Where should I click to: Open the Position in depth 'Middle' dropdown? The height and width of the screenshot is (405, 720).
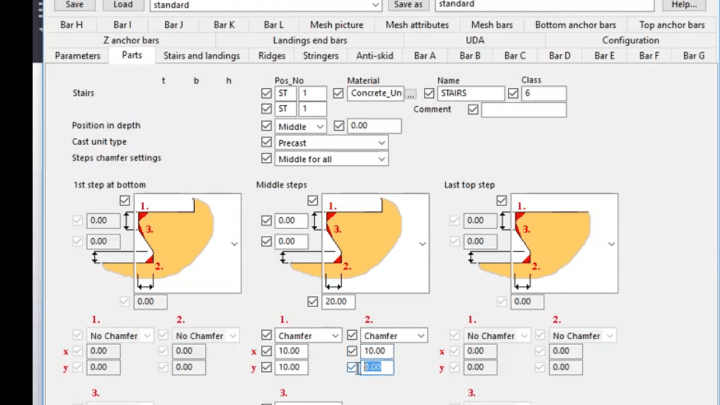coord(300,126)
